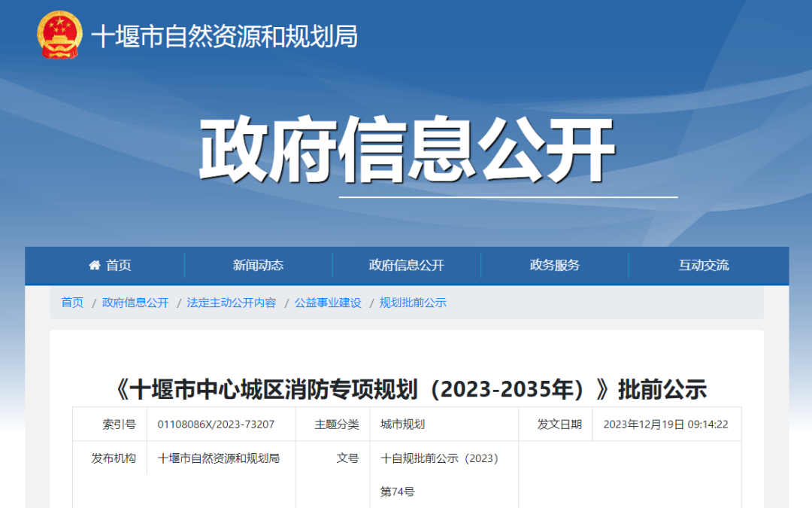Image resolution: width=812 pixels, height=508 pixels.
Task: Click the 首页 breadcrumb link
Action: coord(72,303)
